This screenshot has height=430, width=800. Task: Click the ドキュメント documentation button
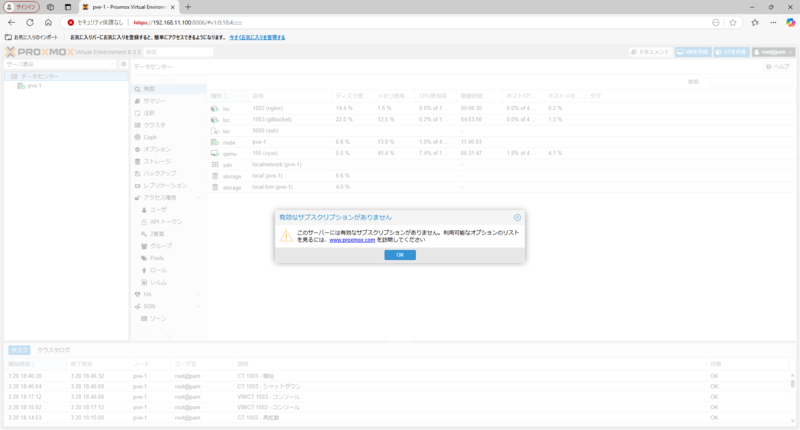(x=650, y=52)
